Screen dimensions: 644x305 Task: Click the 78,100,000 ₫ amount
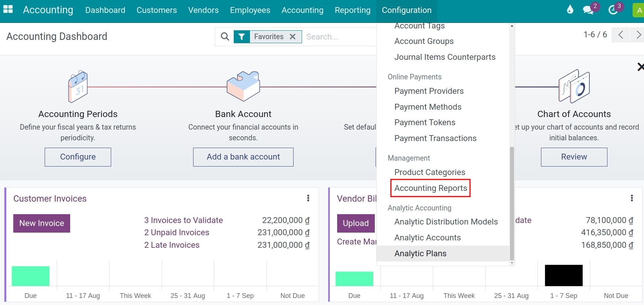610,220
